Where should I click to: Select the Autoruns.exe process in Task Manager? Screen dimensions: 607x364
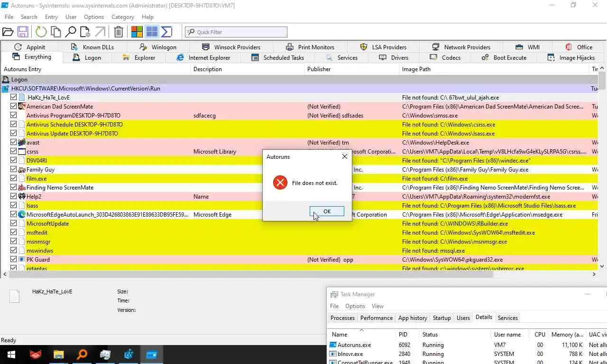[x=467, y=345]
